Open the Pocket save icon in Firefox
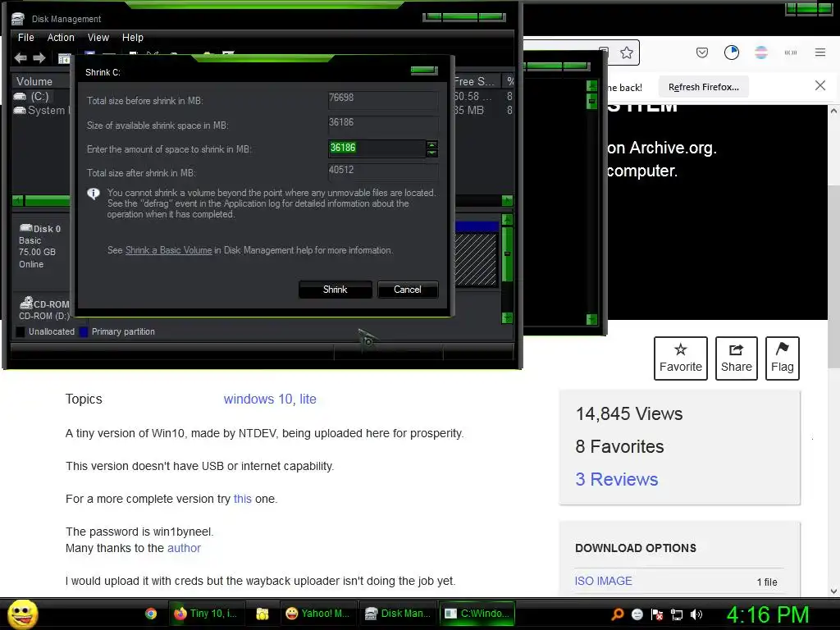Viewport: 840px width, 630px height. tap(702, 52)
